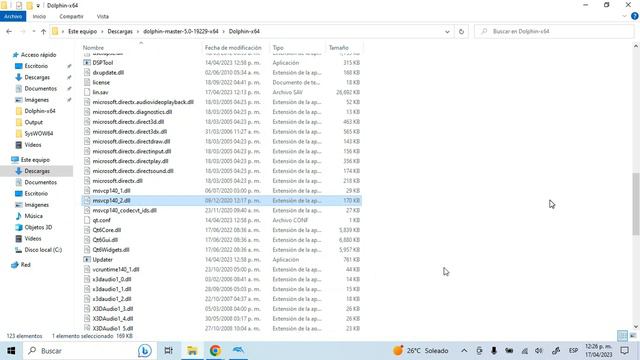Expand the ribbon with the chevron
Image resolution: width=640 pixels, height=360 pixels.
[624, 16]
